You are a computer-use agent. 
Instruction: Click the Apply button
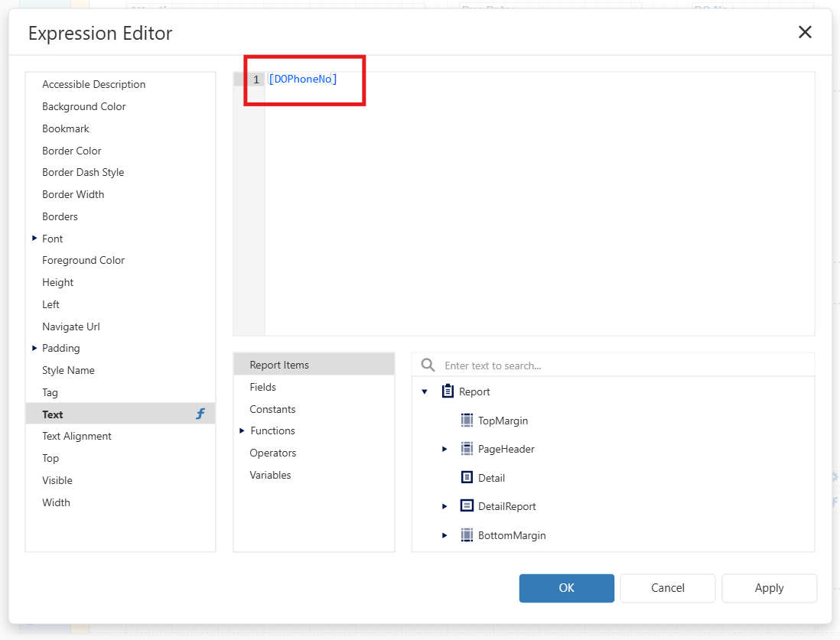click(x=769, y=588)
